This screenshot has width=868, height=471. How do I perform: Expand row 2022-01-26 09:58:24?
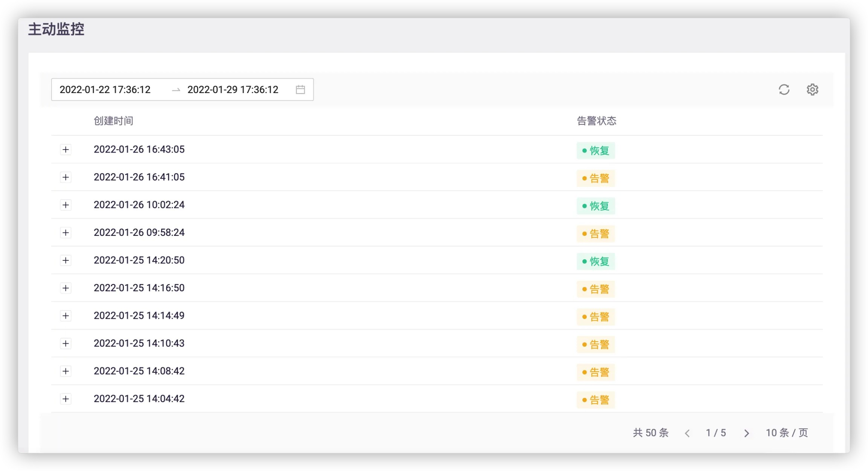(66, 232)
